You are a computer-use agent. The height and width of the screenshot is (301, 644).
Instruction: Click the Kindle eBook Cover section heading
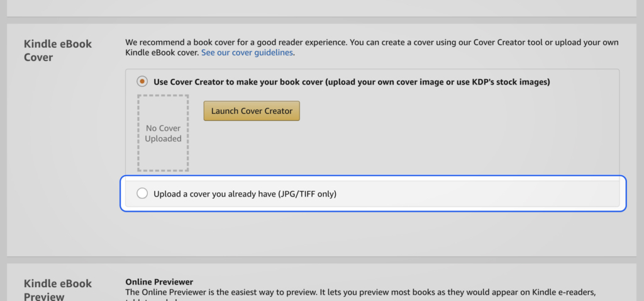point(58,50)
